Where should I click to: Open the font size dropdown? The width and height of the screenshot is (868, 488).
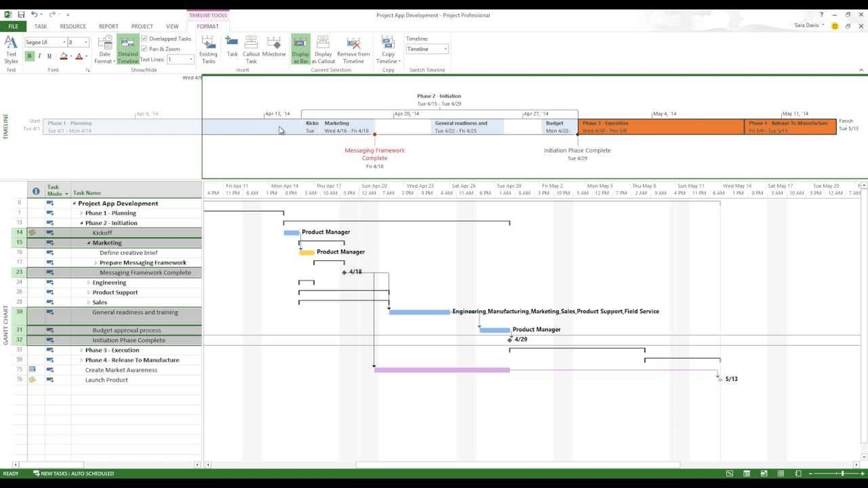click(x=88, y=43)
